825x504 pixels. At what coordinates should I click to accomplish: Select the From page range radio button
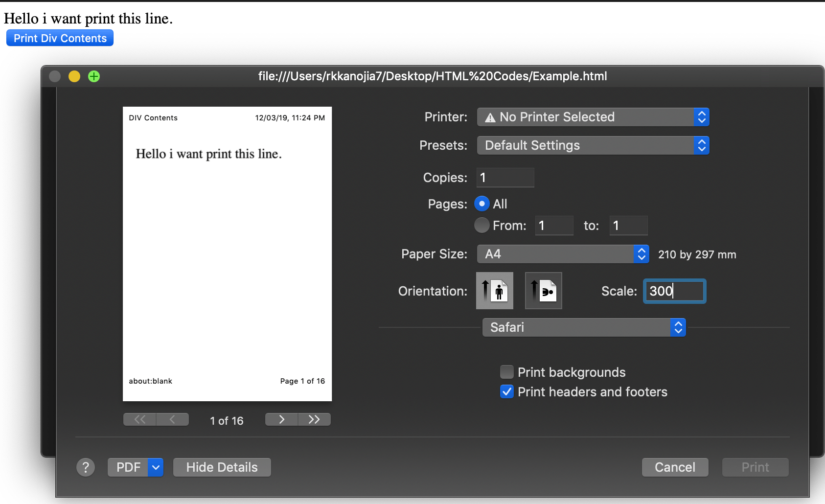[481, 225]
